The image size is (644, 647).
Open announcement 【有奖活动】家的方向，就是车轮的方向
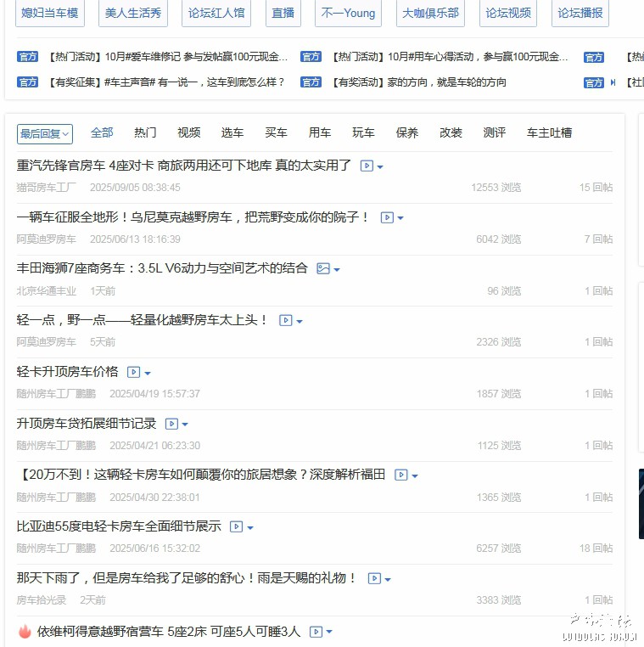point(419,82)
